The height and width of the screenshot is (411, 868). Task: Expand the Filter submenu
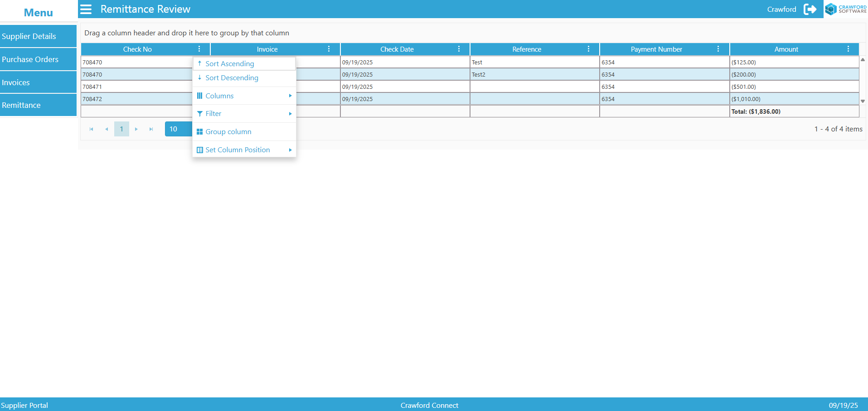pyautogui.click(x=244, y=113)
